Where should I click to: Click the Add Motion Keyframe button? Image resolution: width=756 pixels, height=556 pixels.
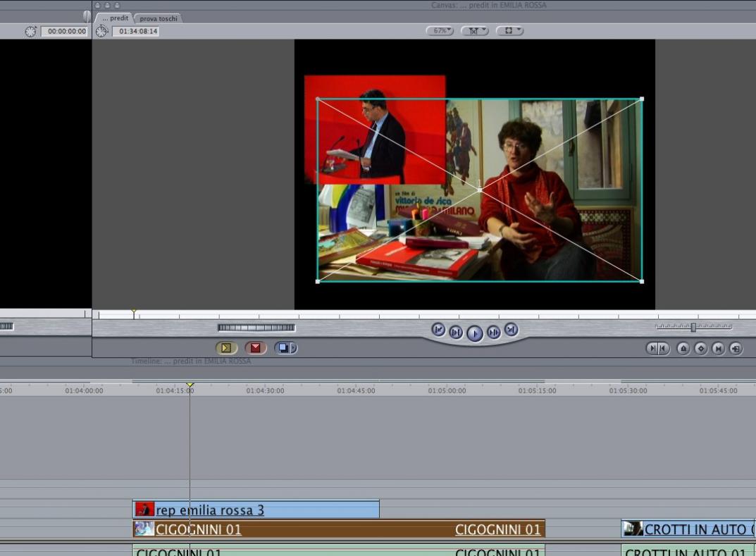click(701, 349)
